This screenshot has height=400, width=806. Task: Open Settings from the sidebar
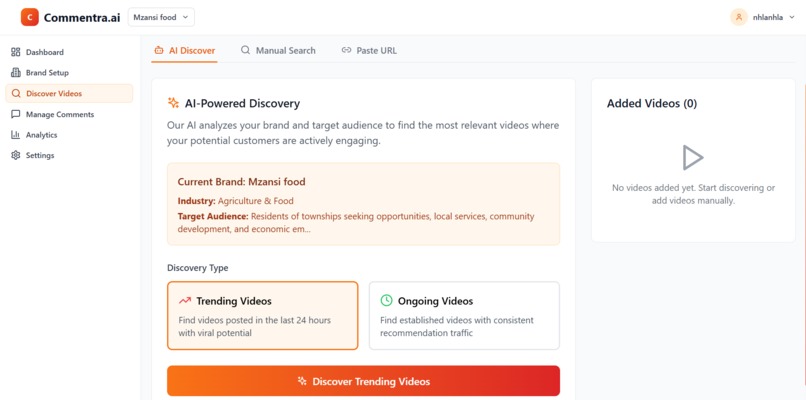pos(69,155)
